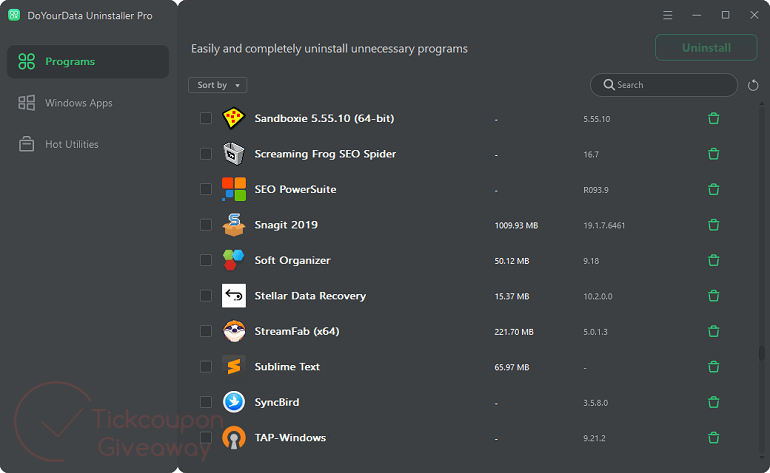The width and height of the screenshot is (770, 473).
Task: Click the Snagit version 19.1.7.6461
Action: click(604, 225)
